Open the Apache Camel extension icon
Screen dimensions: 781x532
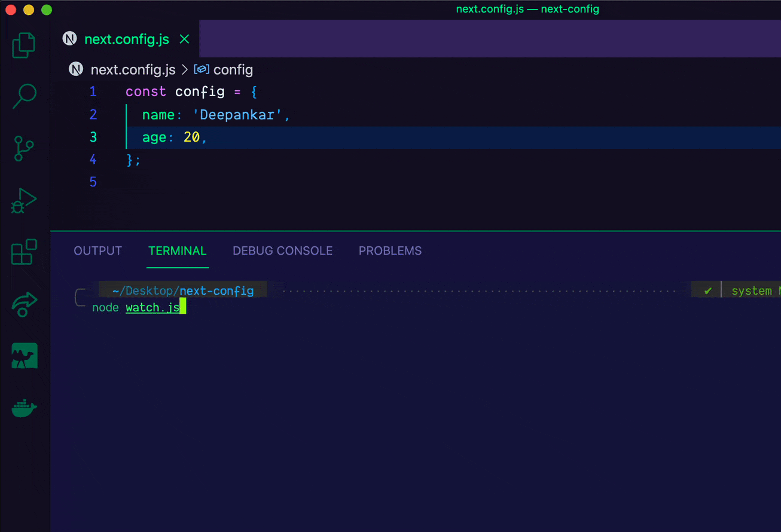pos(24,356)
